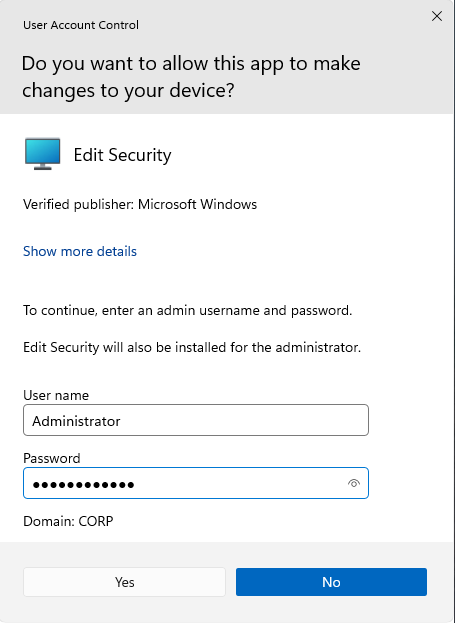Click the Verified publisher Microsoft Windows text

[x=140, y=204]
